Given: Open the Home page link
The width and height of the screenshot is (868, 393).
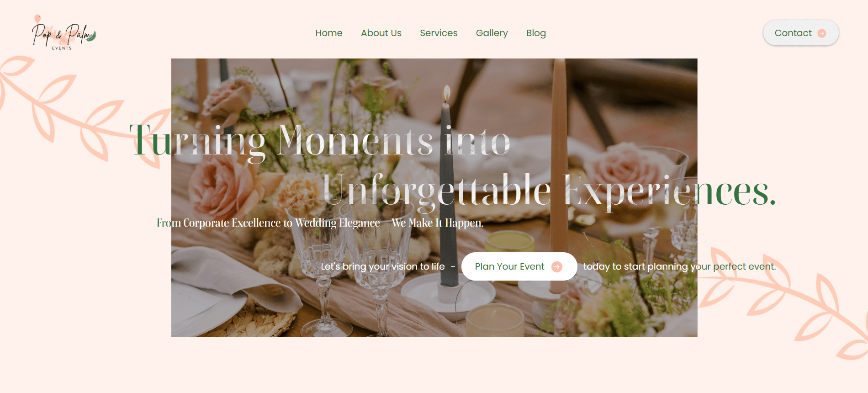Looking at the screenshot, I should click(x=329, y=33).
